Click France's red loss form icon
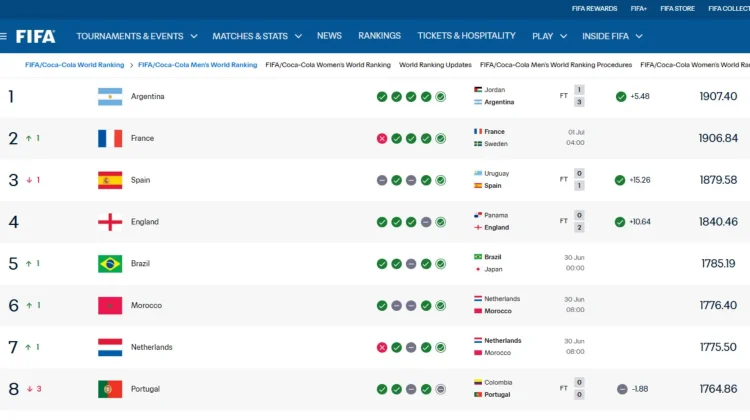 tap(382, 139)
